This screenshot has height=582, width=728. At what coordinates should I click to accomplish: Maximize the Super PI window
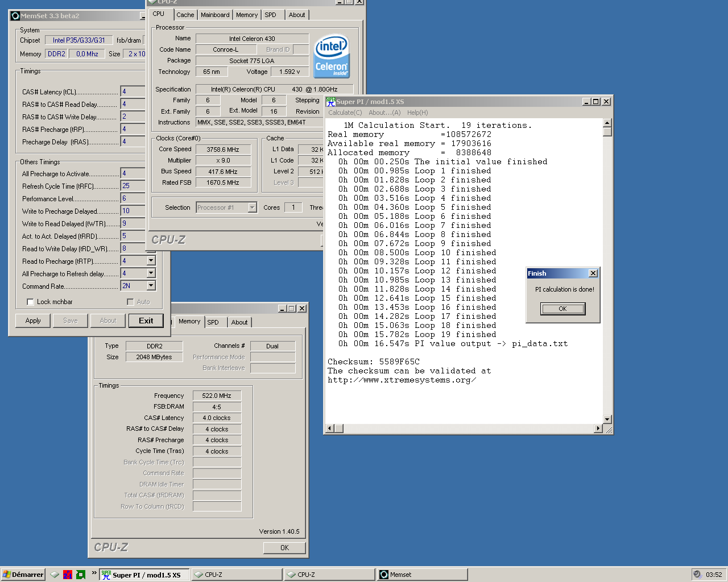(x=596, y=102)
